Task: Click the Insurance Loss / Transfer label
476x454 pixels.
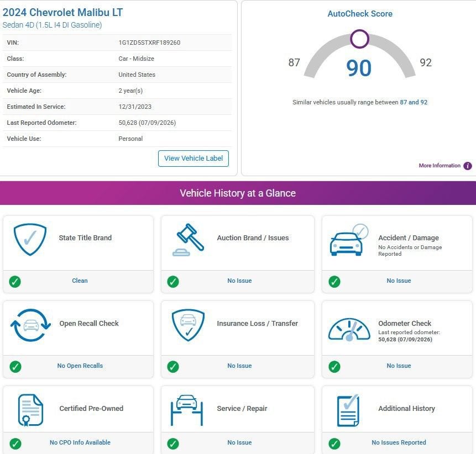Action: point(258,323)
